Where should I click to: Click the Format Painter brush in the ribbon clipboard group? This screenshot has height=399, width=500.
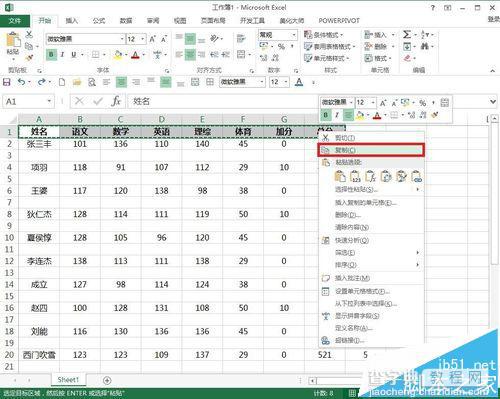click(29, 58)
